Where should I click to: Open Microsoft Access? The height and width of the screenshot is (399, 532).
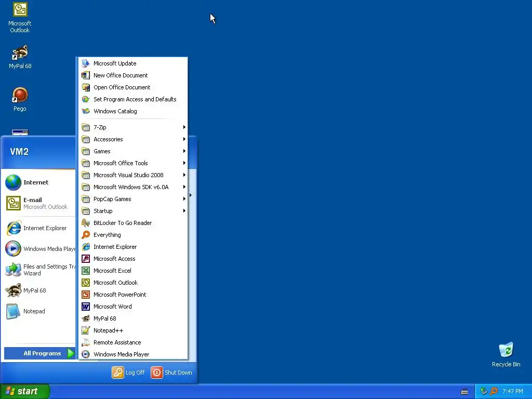pos(132,259)
